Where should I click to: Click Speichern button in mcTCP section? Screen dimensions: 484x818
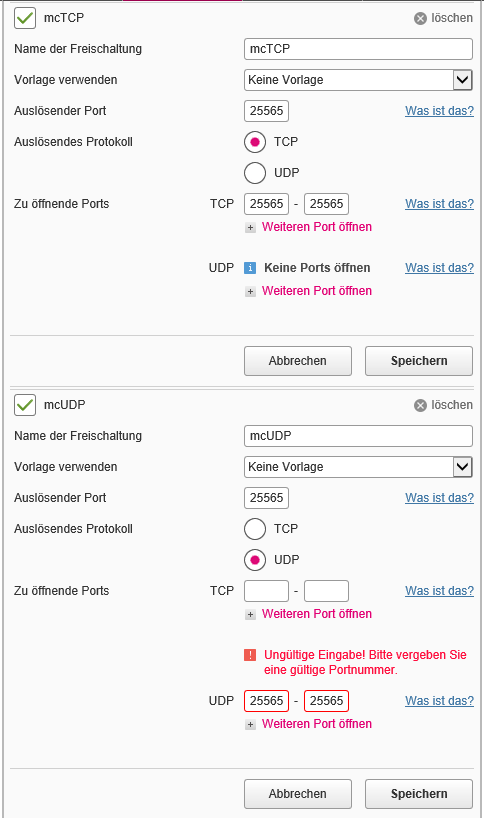pos(419,361)
